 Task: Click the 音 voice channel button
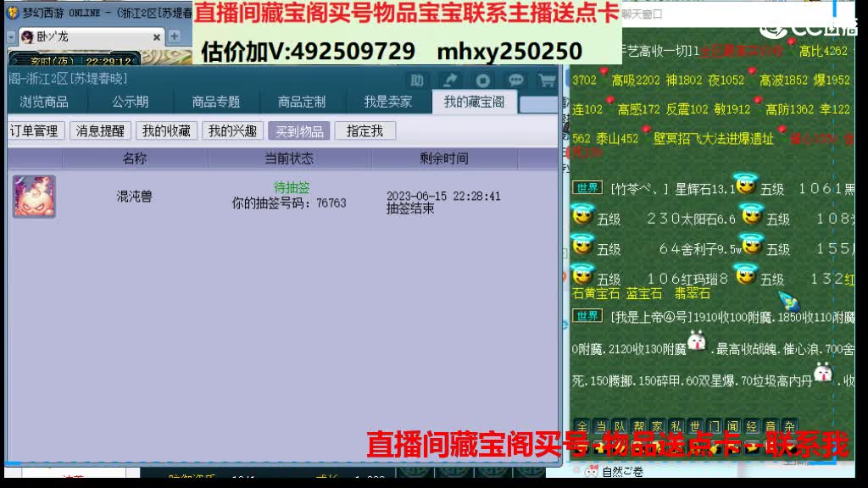(771, 426)
